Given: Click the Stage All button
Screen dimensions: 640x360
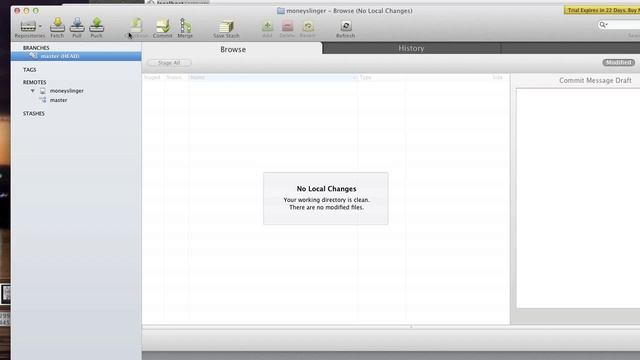Looking at the screenshot, I should click(169, 62).
